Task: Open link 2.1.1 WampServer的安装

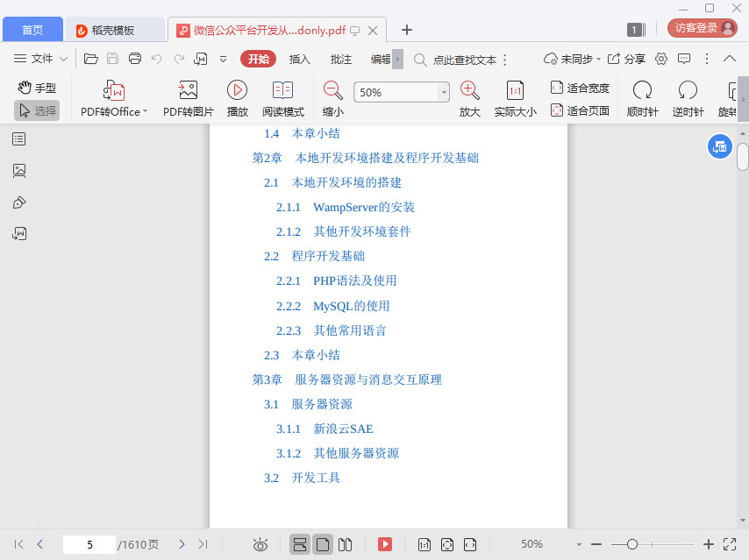Action: [x=345, y=207]
